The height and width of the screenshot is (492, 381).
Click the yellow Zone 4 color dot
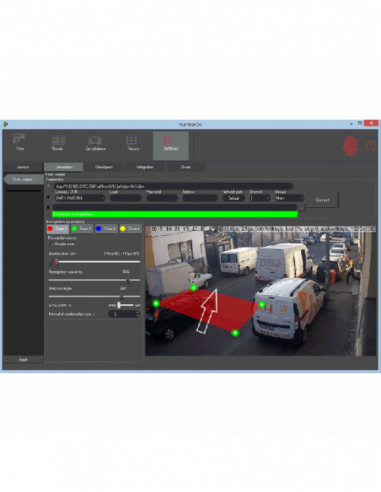click(122, 229)
